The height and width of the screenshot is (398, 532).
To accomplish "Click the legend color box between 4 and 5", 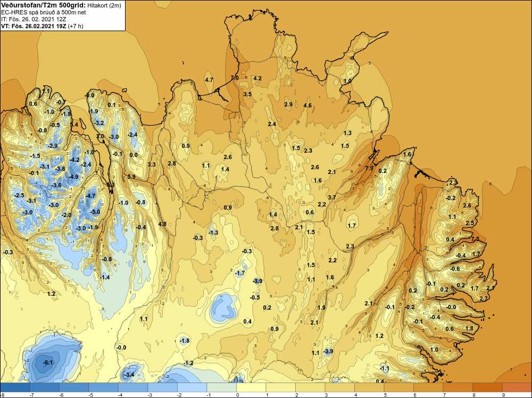I will (x=369, y=387).
